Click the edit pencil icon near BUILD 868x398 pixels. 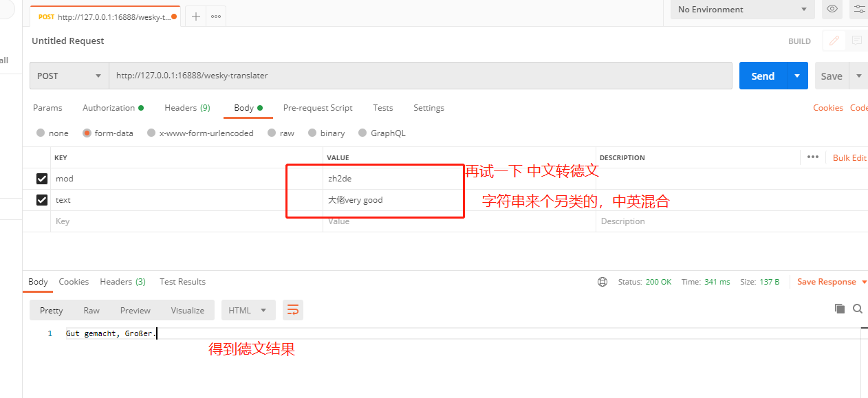pyautogui.click(x=834, y=41)
